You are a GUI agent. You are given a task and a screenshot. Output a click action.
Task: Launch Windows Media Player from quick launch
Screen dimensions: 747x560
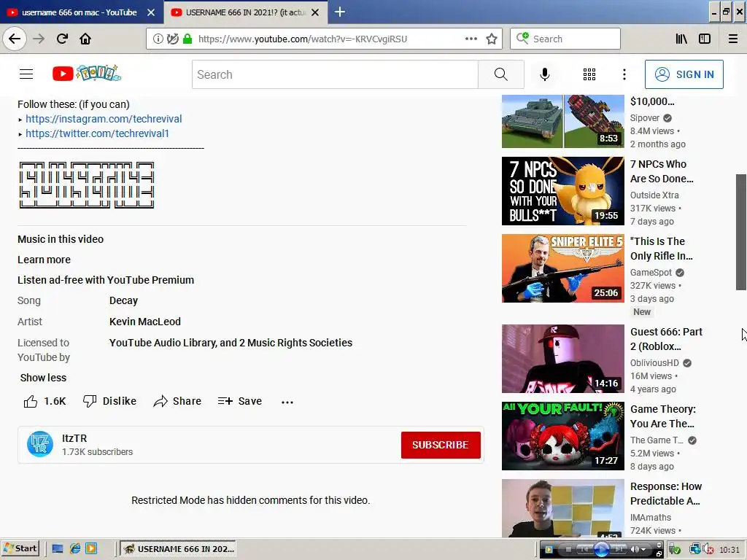coord(91,548)
